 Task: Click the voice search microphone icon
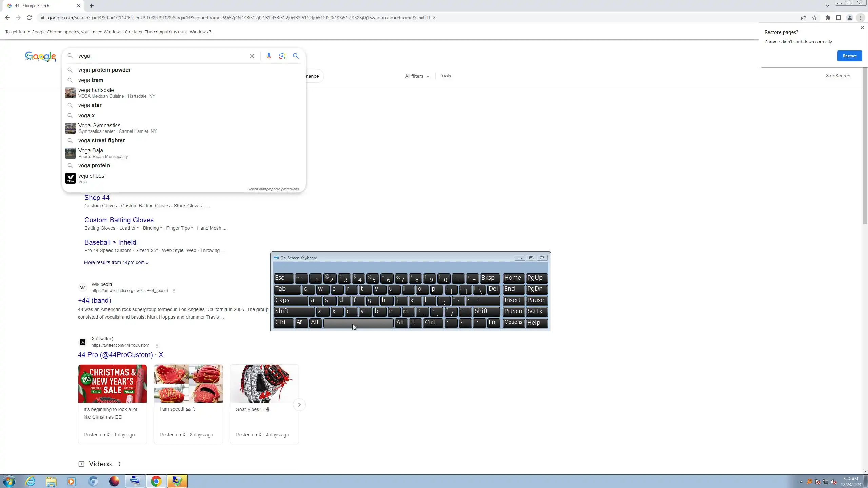click(269, 56)
